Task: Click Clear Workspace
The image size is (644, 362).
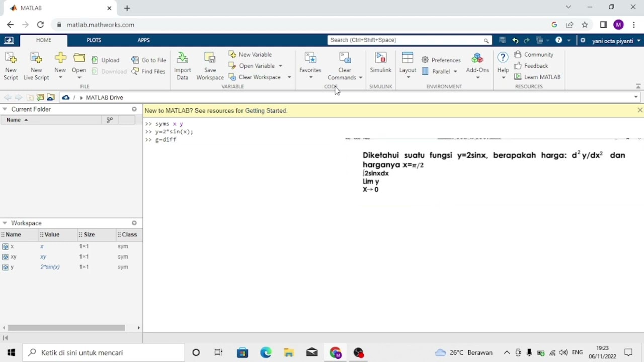Action: tap(255, 77)
